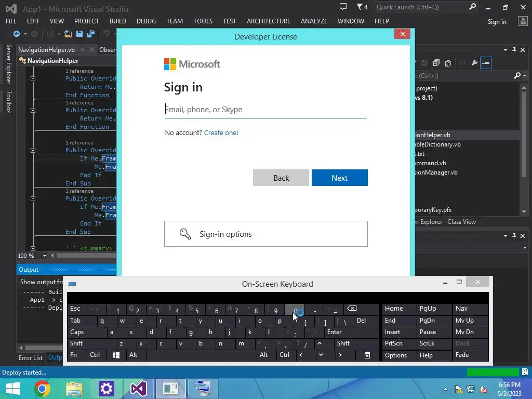Open the feedback speech bubble icon
Viewport: 532px width, 399px height.
tap(343, 7)
